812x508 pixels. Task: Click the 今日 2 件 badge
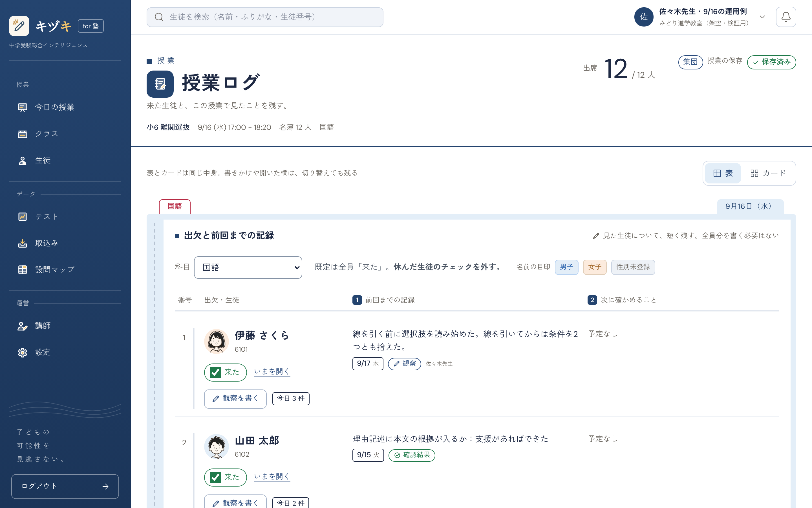pyautogui.click(x=291, y=503)
